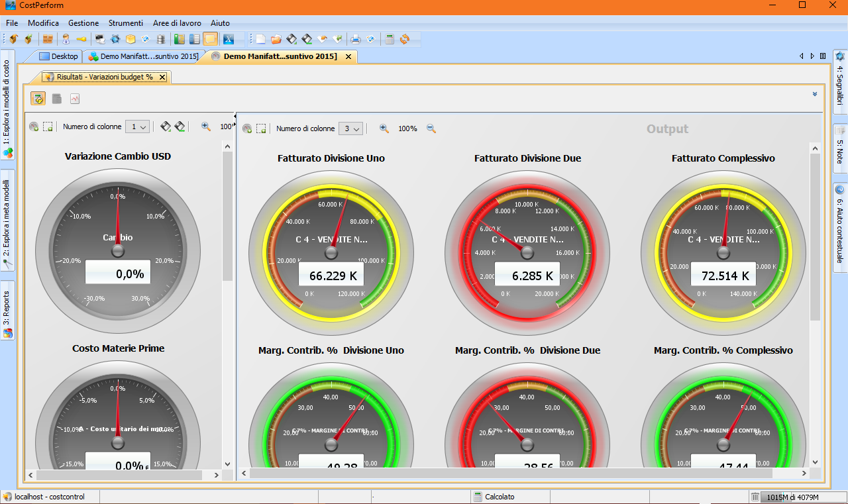Click the magnifier plus in the left gauge panel
848x504 pixels.
point(206,126)
